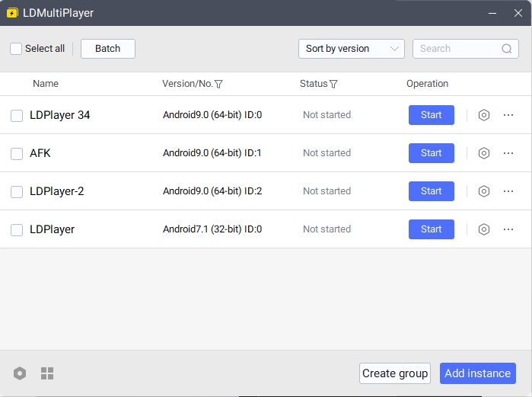Click the Batch operations menu
This screenshot has width=532, height=397.
(x=107, y=49)
